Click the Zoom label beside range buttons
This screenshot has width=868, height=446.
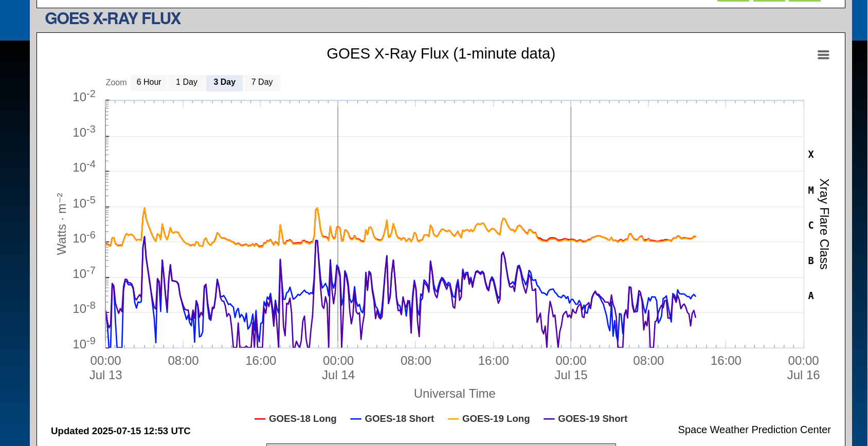click(116, 83)
